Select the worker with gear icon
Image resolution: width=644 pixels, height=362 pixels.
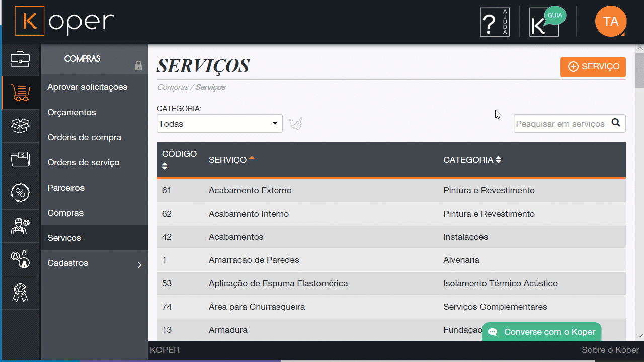pos(20,226)
